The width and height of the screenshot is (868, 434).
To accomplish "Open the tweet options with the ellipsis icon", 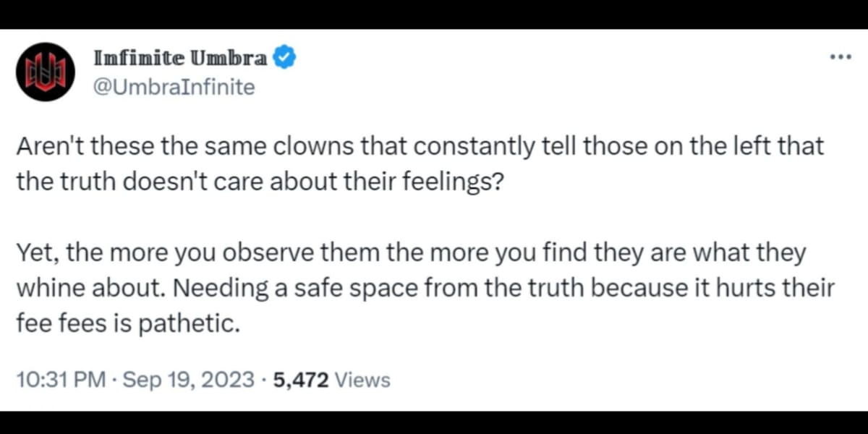I will 841,56.
